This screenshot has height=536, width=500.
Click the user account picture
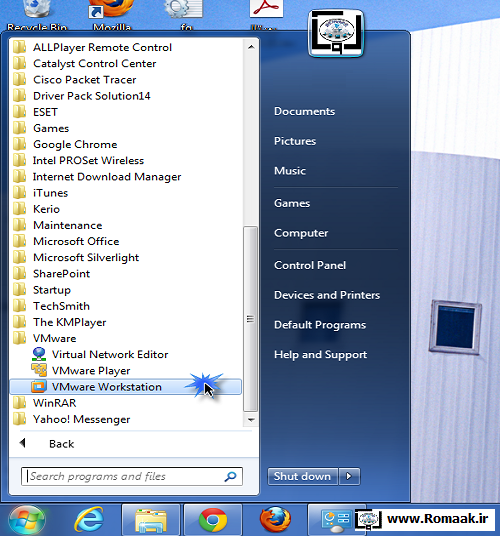pyautogui.click(x=336, y=33)
